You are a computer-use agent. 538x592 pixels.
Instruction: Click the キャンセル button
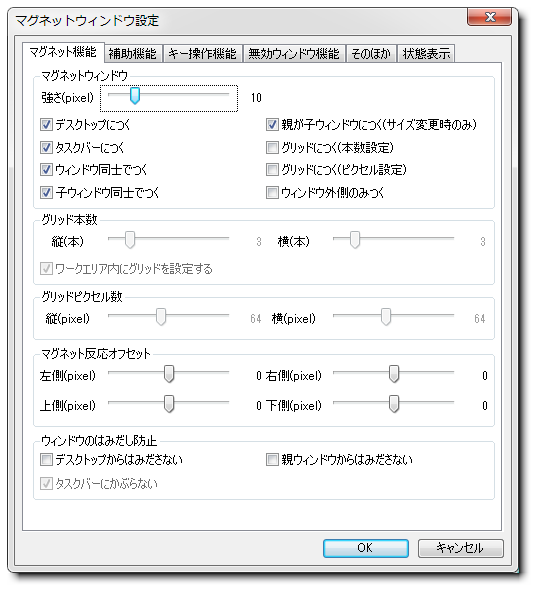click(x=461, y=548)
